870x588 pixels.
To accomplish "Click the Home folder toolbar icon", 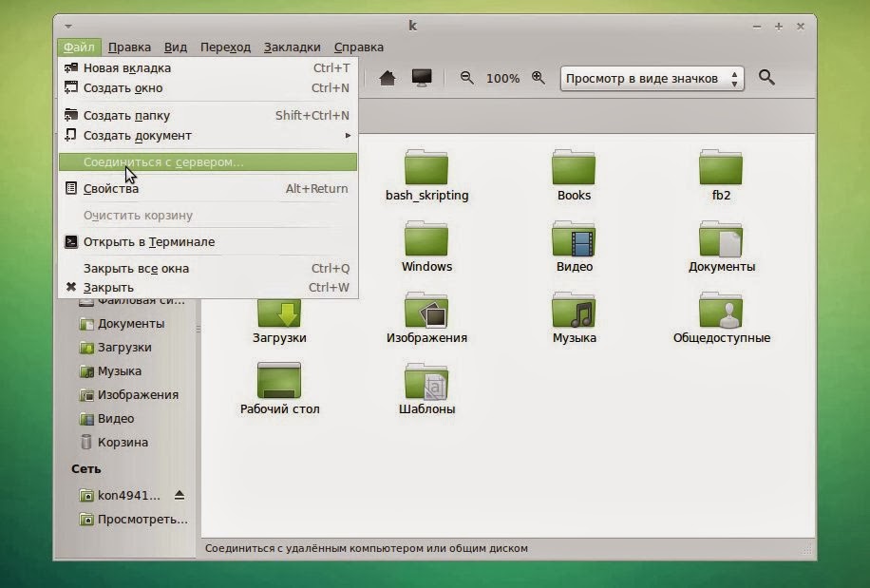I will click(388, 78).
